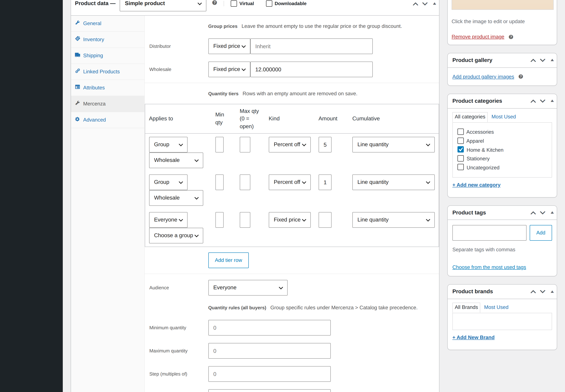Image resolution: width=565 pixels, height=392 pixels.
Task: Check the Accessories category
Action: point(460,132)
